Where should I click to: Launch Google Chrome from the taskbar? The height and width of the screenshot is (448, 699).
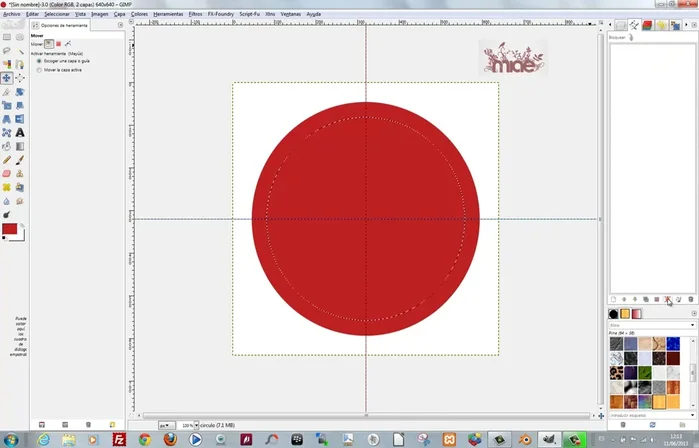point(145,439)
